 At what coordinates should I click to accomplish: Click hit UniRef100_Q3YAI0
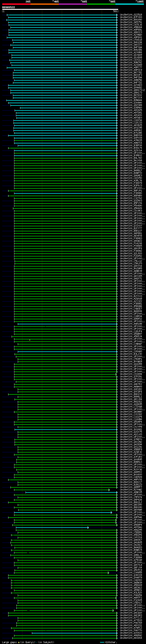(x=131, y=633)
